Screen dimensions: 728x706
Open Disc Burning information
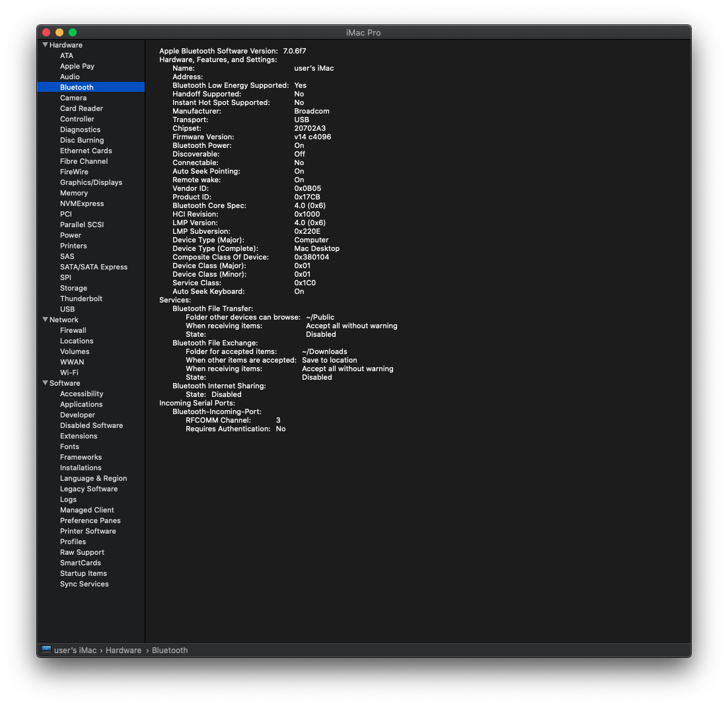tap(82, 140)
